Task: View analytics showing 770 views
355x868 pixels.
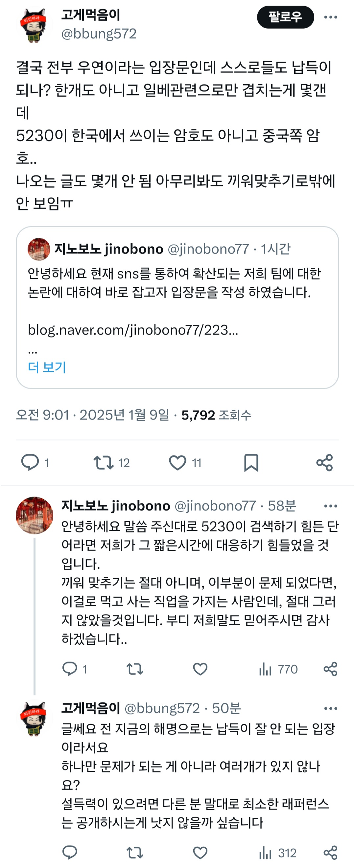Action: click(x=278, y=669)
